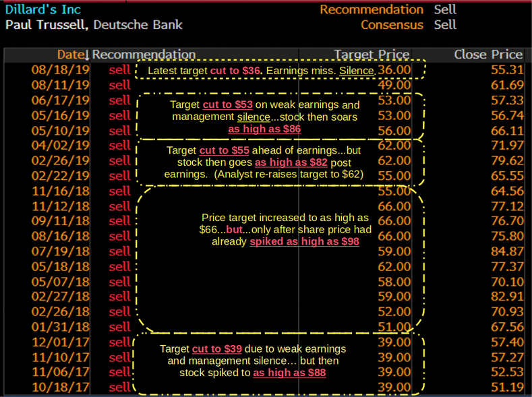Select the 05/18/18 date cell
The width and height of the screenshot is (532, 397).
(x=61, y=266)
